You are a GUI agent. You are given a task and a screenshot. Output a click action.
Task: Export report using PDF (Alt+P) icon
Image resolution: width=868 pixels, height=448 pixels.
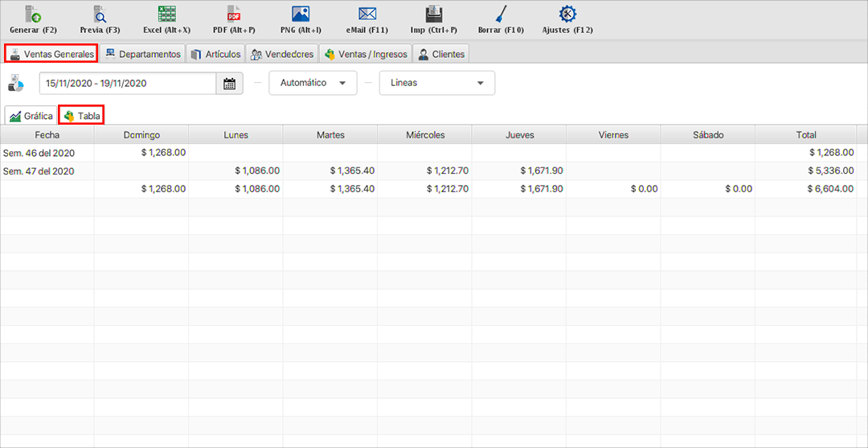coord(234,14)
